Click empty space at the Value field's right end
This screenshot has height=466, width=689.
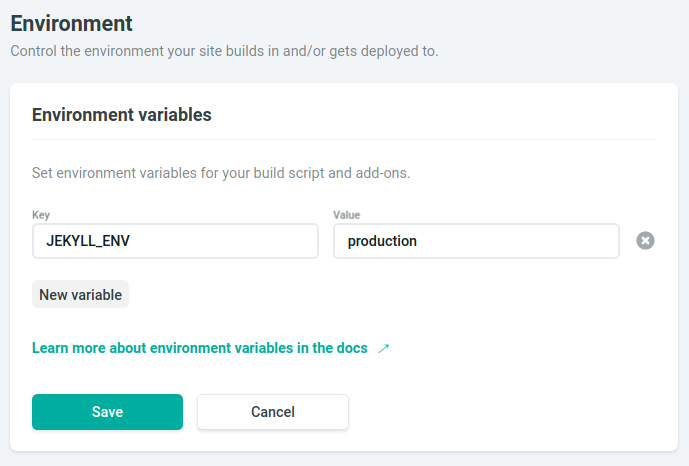(590, 241)
